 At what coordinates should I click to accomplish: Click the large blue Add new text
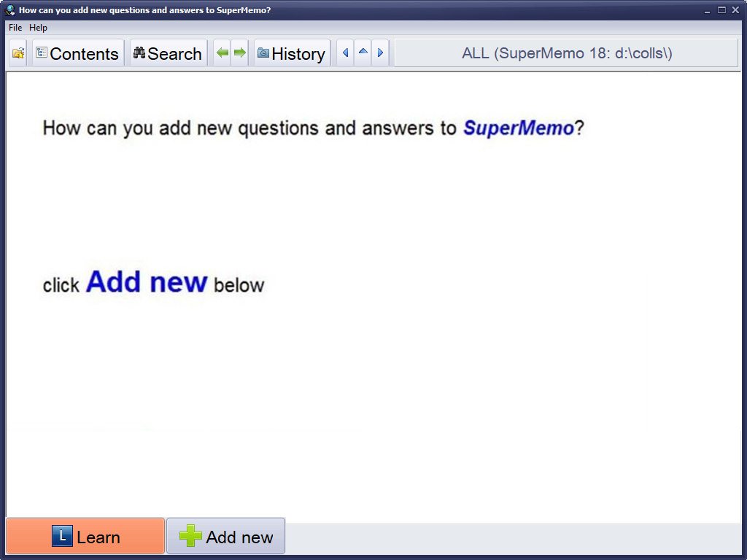click(147, 282)
